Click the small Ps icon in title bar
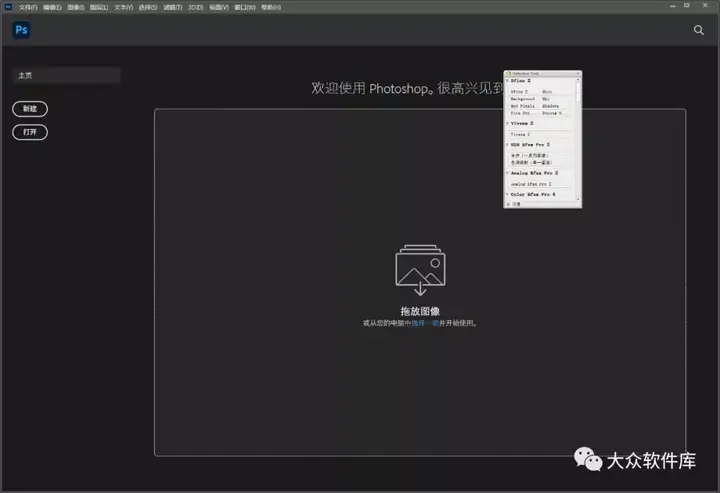This screenshot has height=493, width=720. click(8, 7)
